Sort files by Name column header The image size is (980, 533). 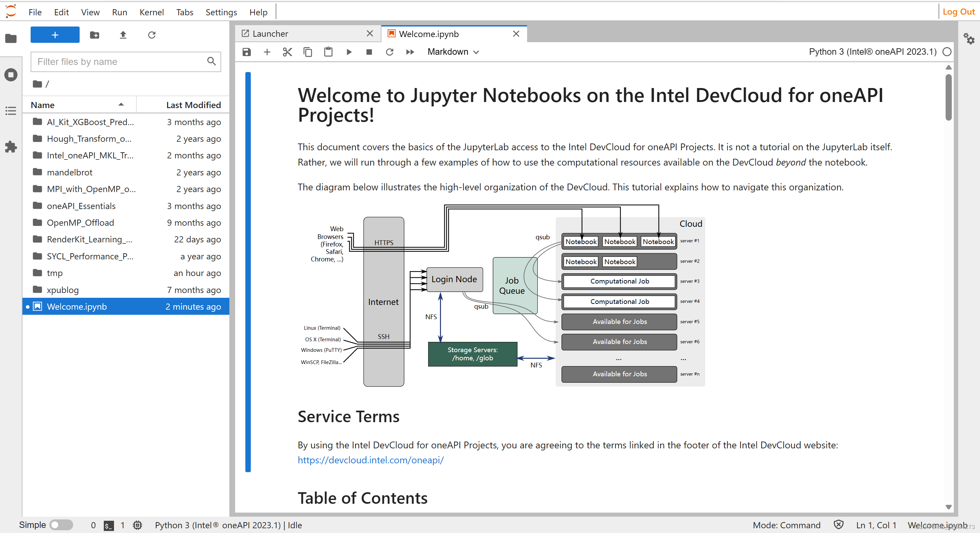click(43, 105)
